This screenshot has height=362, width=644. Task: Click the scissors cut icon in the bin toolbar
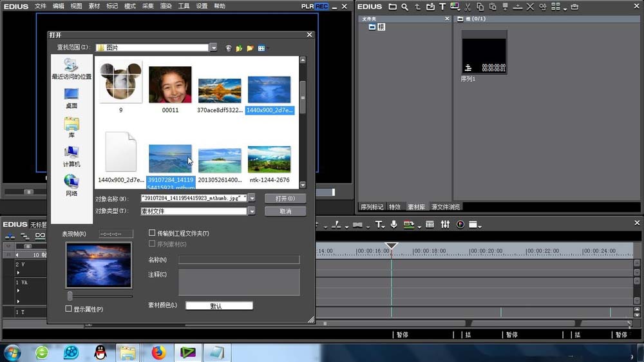[x=468, y=6]
